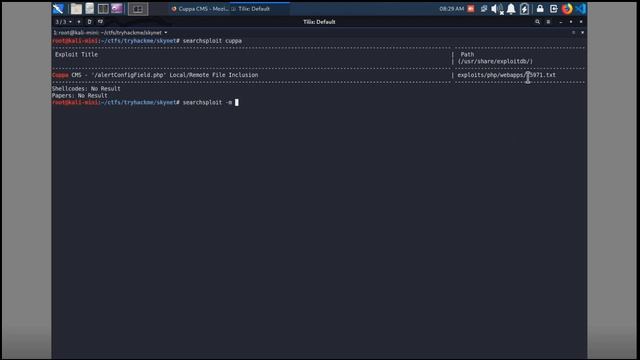
Task: Add a new Tilix session with the plus button
Action: coord(79,22)
